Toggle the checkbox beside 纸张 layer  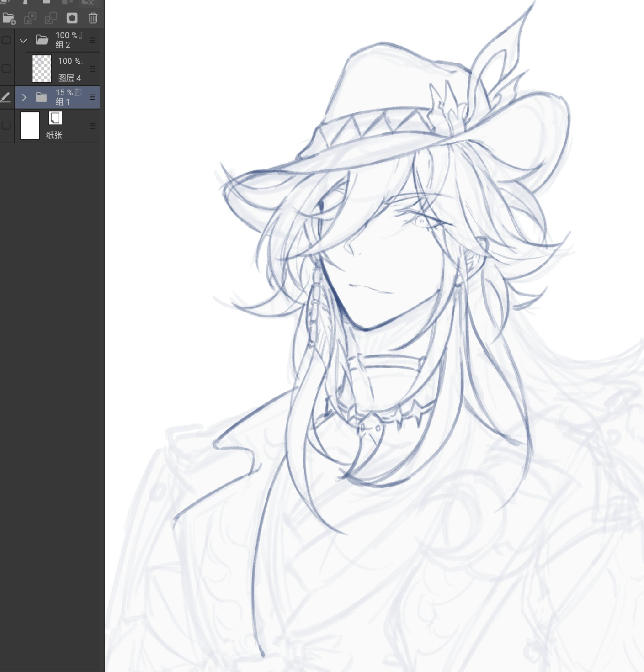point(6,126)
